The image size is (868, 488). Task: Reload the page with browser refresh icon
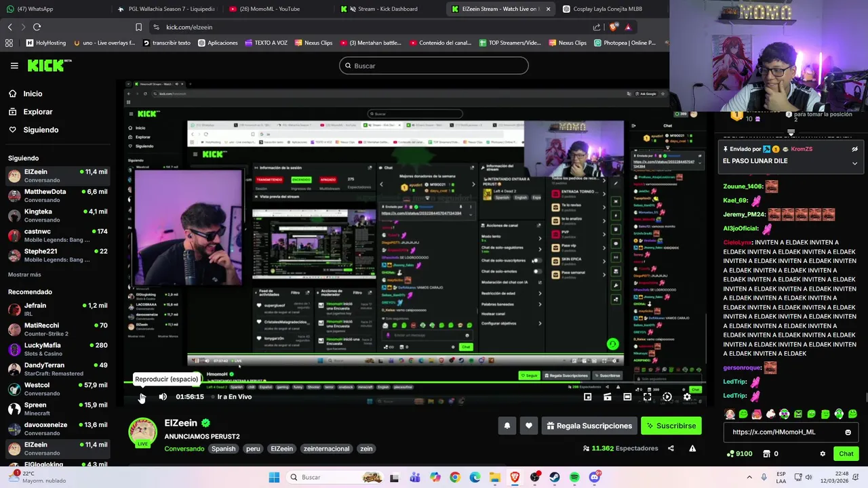[37, 27]
